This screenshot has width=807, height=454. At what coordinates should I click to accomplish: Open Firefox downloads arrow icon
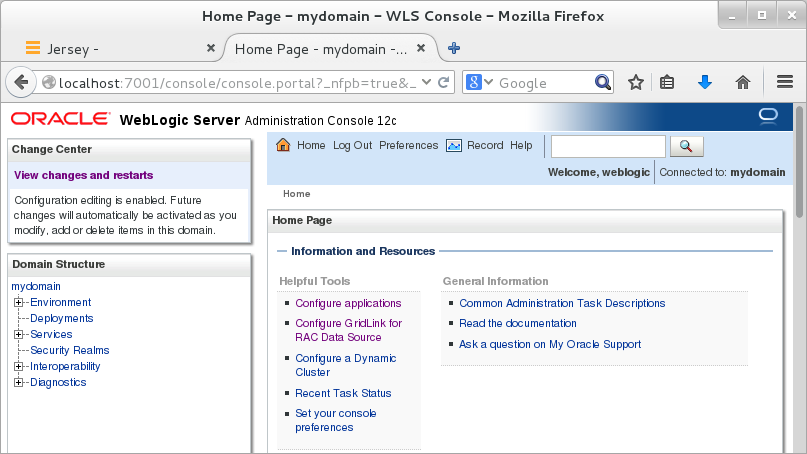pos(705,83)
